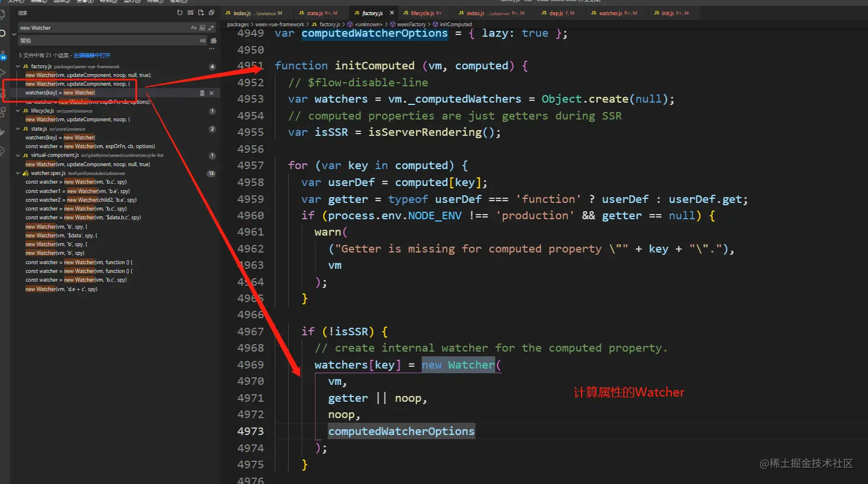Select factory.js file row in results
The width and height of the screenshot is (868, 484).
[115, 66]
